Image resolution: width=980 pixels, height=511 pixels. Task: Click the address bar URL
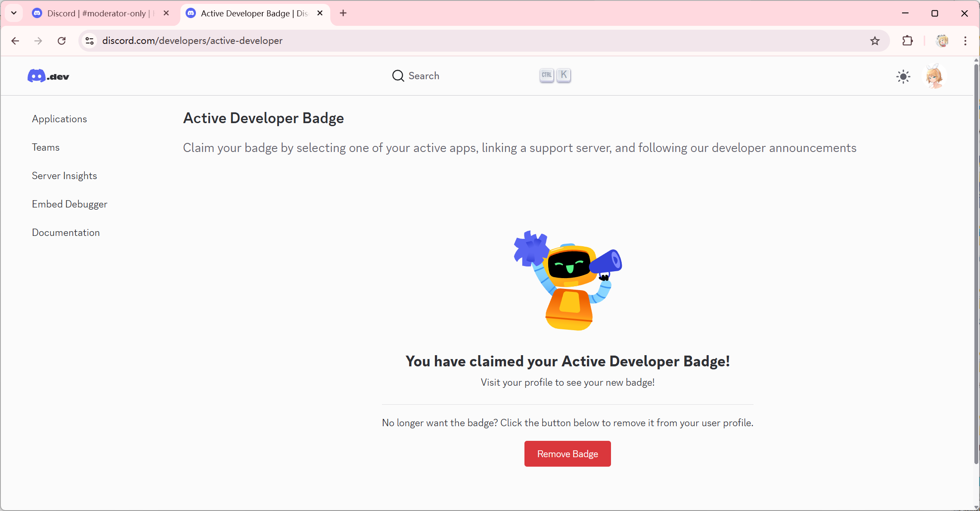coord(192,41)
